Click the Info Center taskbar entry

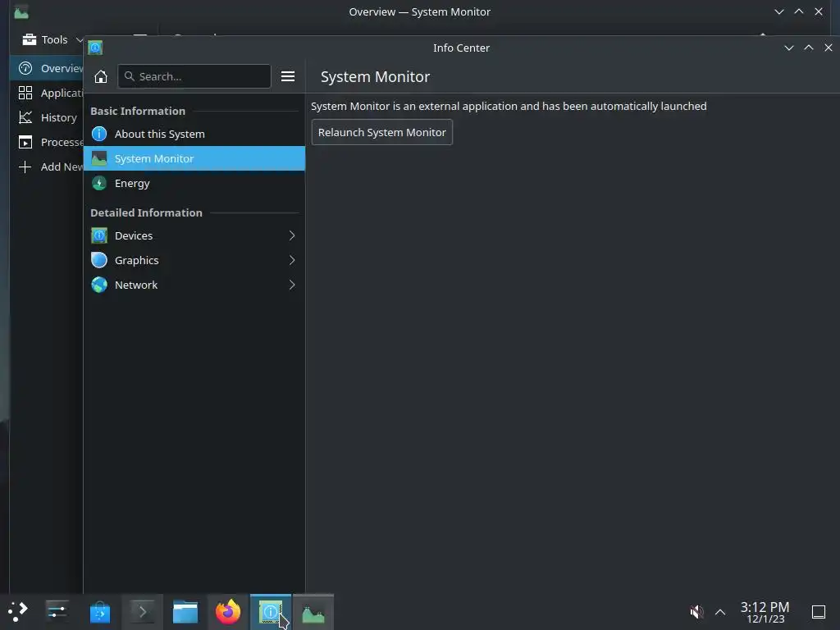click(x=271, y=612)
